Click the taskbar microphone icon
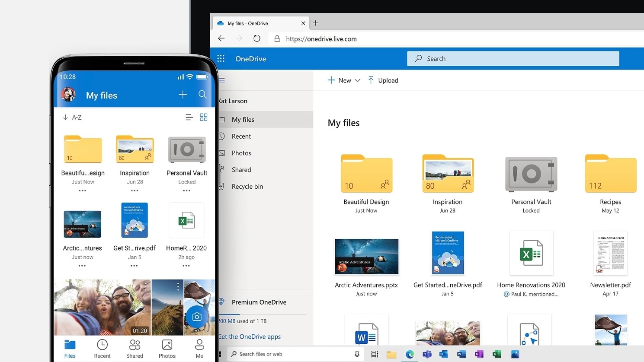 click(x=357, y=354)
